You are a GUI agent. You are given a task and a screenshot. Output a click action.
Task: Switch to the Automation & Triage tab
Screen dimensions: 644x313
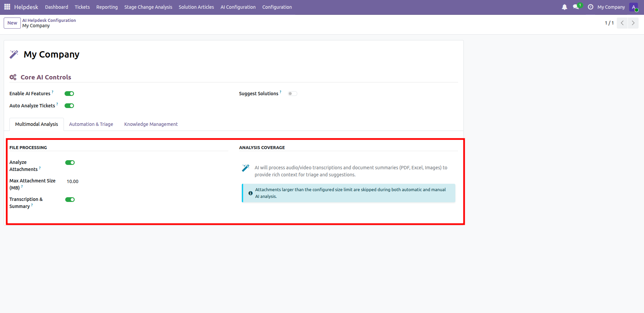pyautogui.click(x=91, y=124)
